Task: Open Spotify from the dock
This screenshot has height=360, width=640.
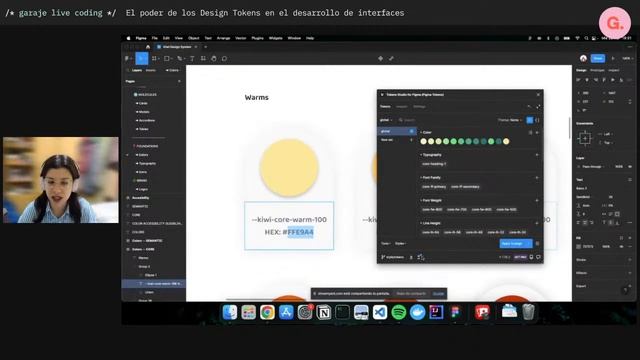Action: point(399,312)
